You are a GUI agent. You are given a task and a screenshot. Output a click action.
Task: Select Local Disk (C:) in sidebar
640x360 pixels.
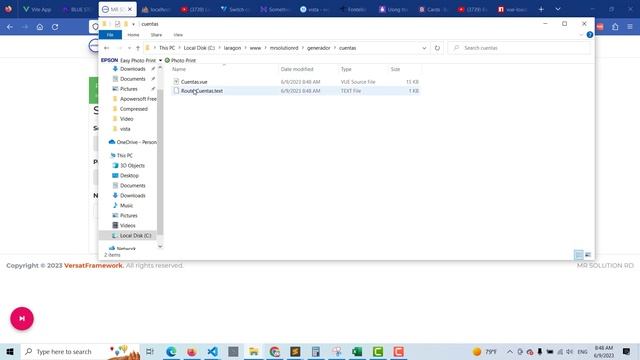[x=135, y=236]
